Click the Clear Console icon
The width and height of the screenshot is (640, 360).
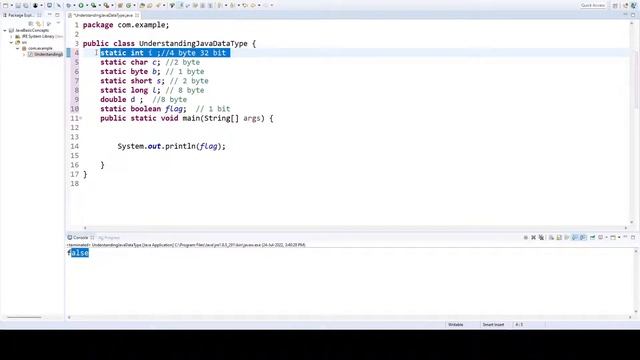pos(551,237)
